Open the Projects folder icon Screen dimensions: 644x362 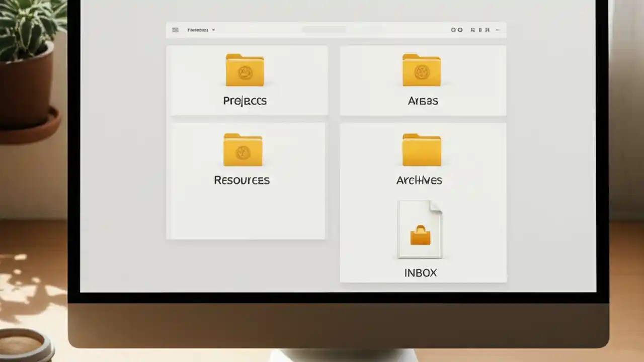tap(245, 70)
